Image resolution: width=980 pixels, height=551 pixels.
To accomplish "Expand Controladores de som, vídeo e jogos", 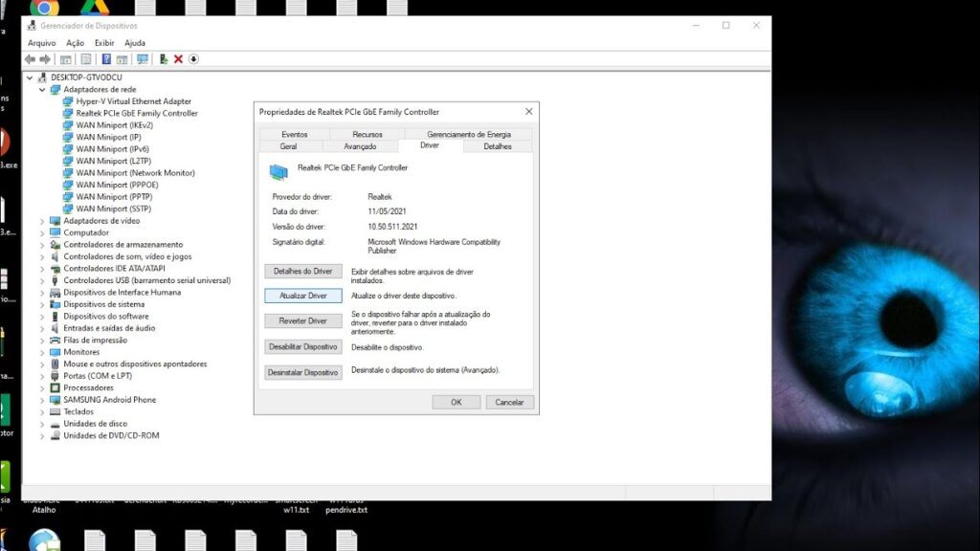I will [x=42, y=256].
